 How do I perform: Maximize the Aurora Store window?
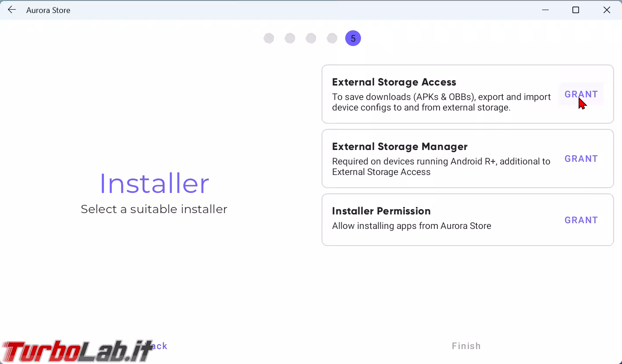click(x=576, y=10)
